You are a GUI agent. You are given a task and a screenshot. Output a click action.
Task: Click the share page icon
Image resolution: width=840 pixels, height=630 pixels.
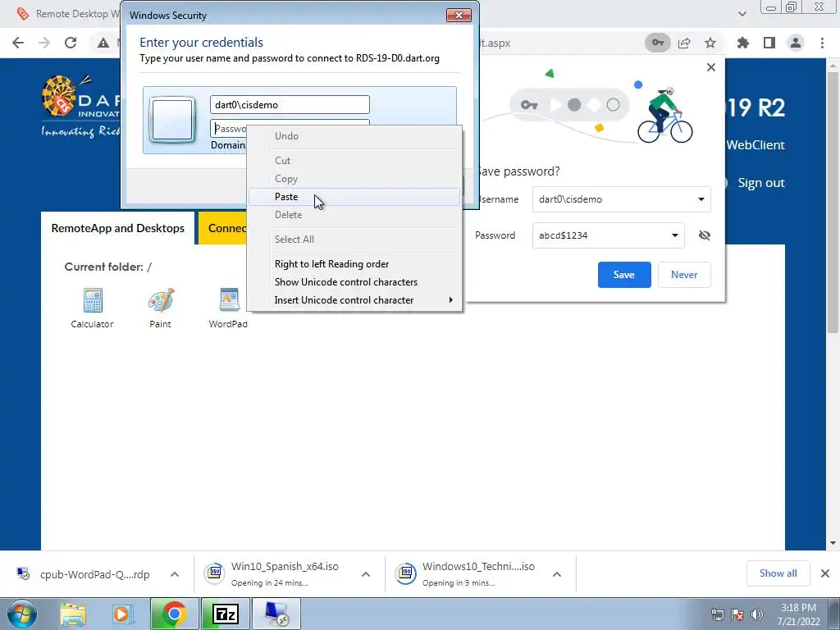pyautogui.click(x=684, y=43)
